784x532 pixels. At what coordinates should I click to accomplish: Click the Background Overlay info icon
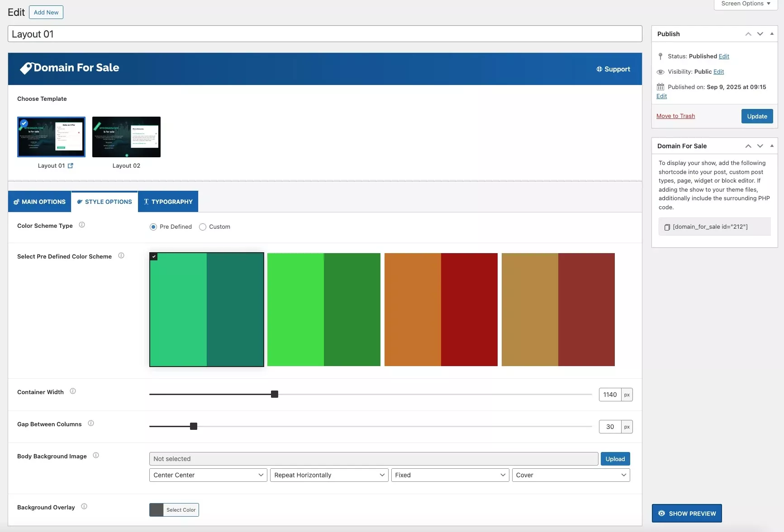pyautogui.click(x=84, y=507)
